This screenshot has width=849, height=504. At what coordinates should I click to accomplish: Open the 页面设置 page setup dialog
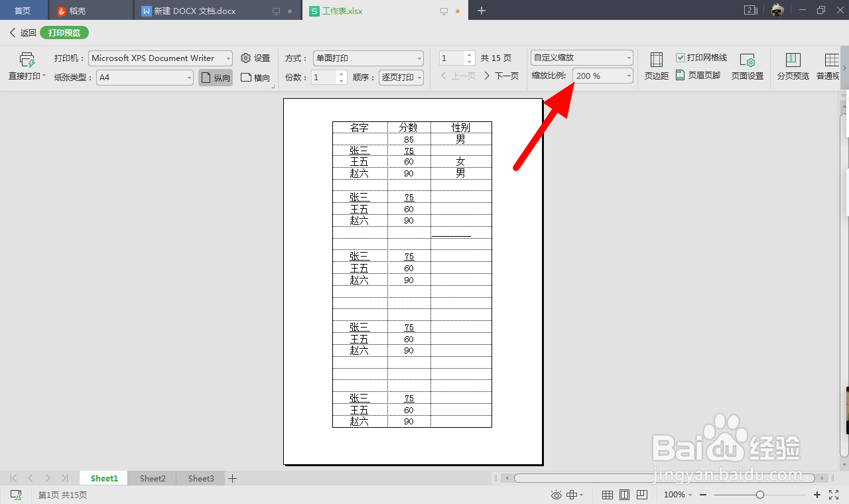(x=748, y=66)
